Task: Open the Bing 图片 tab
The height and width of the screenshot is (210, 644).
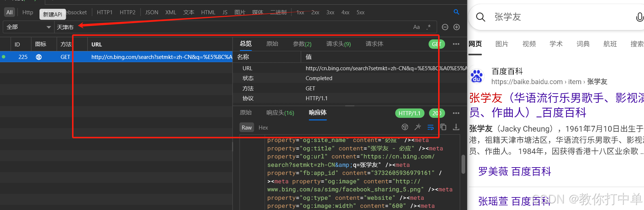Action: [502, 44]
